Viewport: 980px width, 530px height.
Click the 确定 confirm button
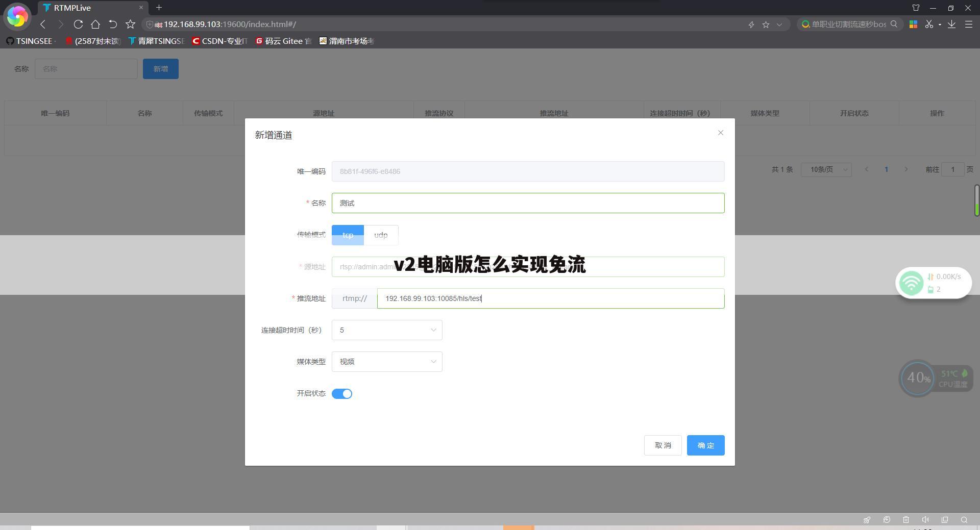click(705, 445)
